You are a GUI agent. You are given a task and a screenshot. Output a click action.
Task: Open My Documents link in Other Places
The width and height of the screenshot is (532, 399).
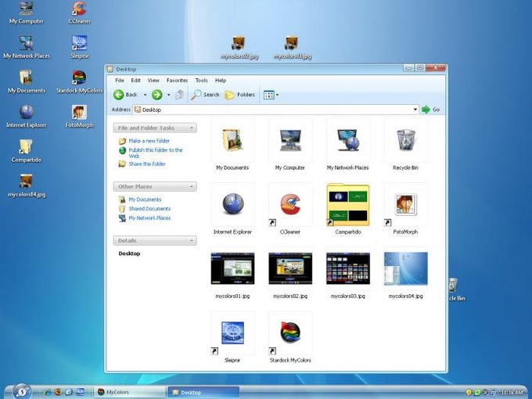145,199
